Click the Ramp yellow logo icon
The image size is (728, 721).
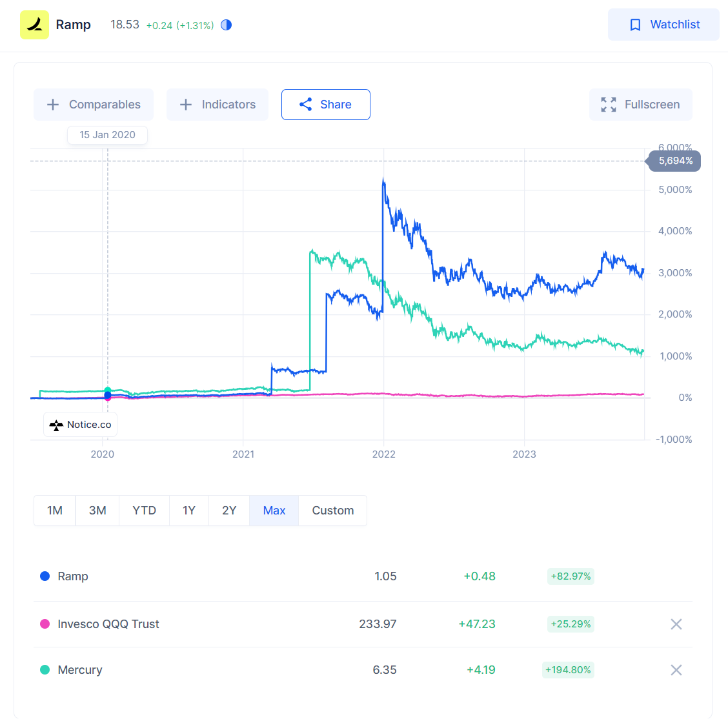pyautogui.click(x=34, y=25)
